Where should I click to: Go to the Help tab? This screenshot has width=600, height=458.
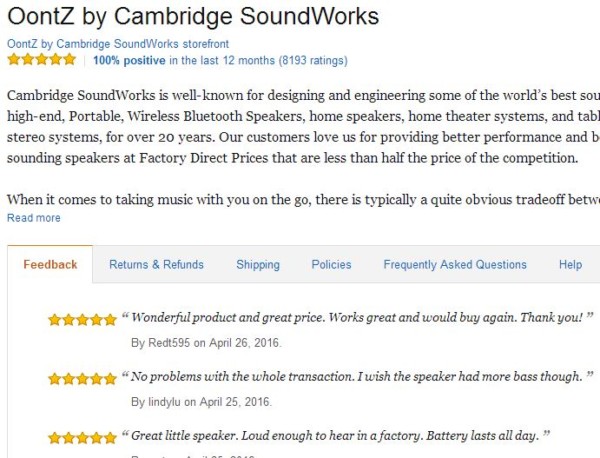570,265
